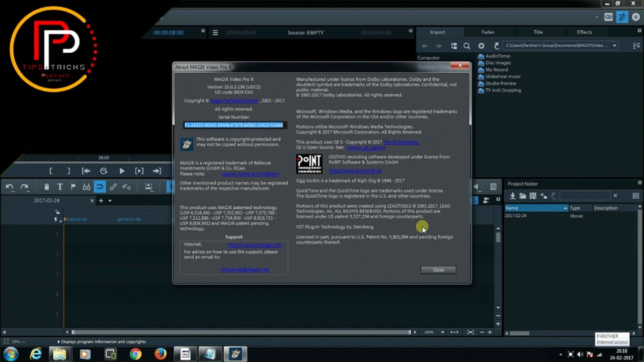
Task: Click the ungroup broken chain icon
Action: point(126,187)
